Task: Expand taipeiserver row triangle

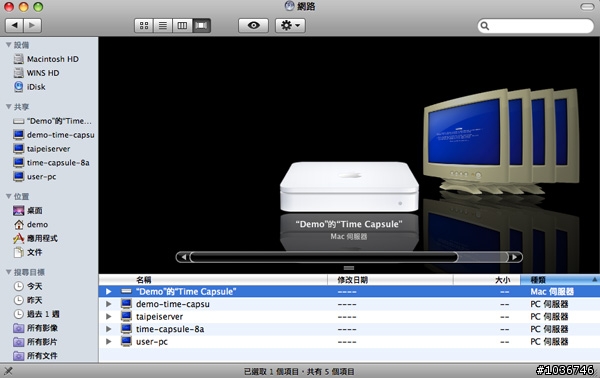Action: click(109, 316)
